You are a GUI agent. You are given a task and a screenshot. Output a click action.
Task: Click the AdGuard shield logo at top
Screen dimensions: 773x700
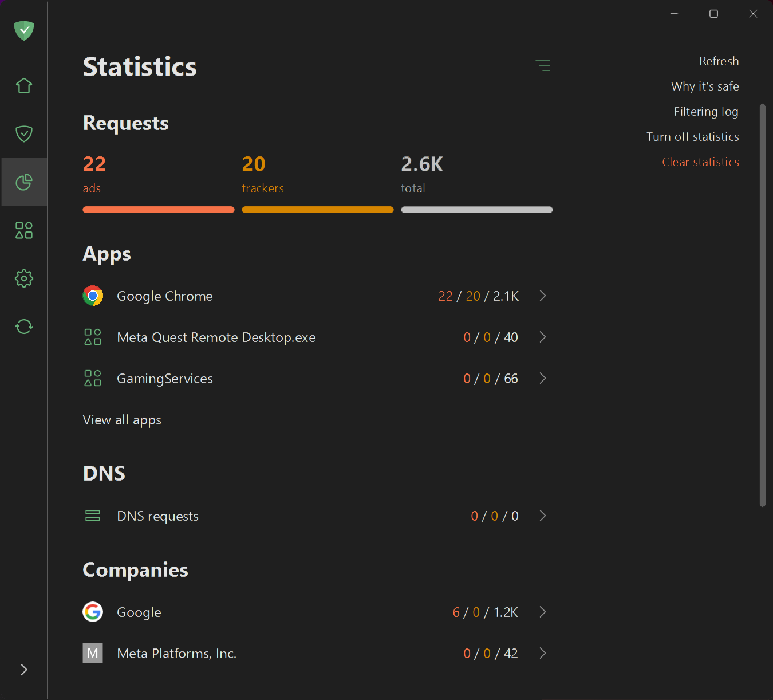(23, 31)
